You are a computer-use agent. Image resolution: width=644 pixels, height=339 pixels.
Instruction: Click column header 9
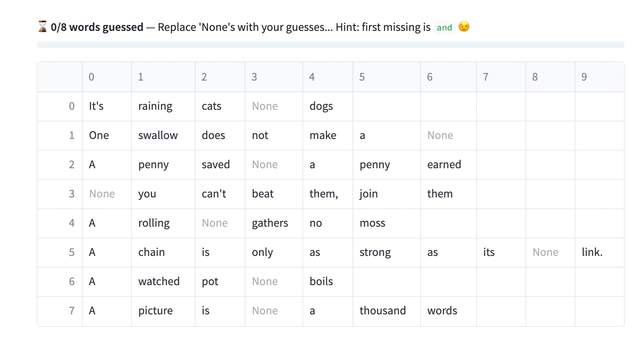click(x=584, y=77)
